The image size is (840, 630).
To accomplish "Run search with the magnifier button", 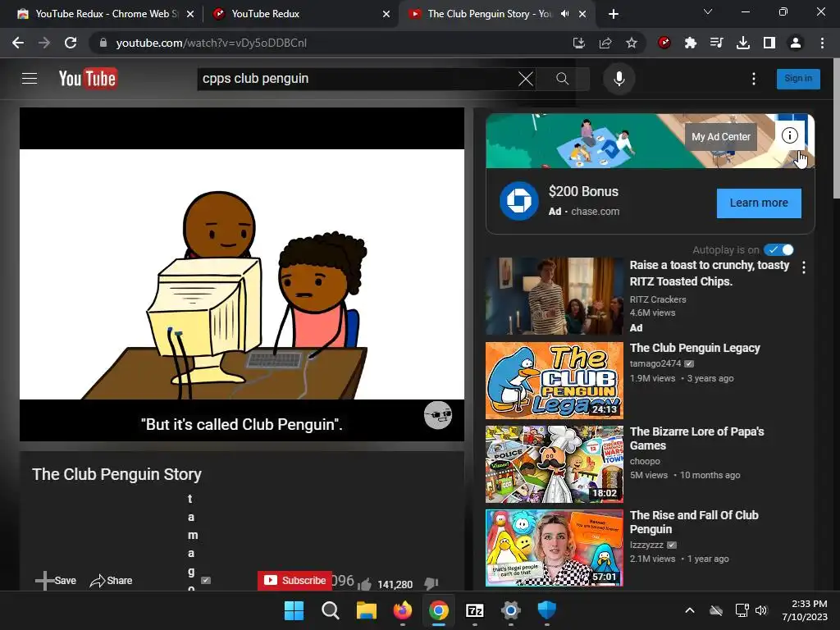I will [x=562, y=79].
